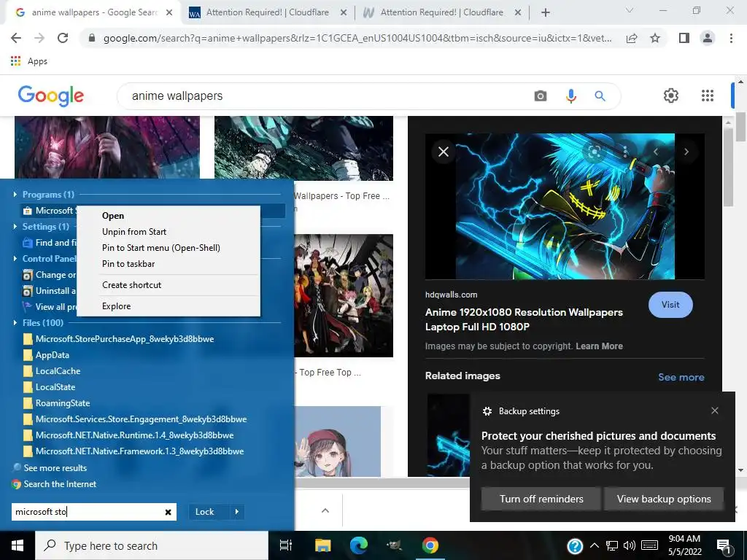
Task: Open the LocalCache folder result
Action: coord(58,371)
